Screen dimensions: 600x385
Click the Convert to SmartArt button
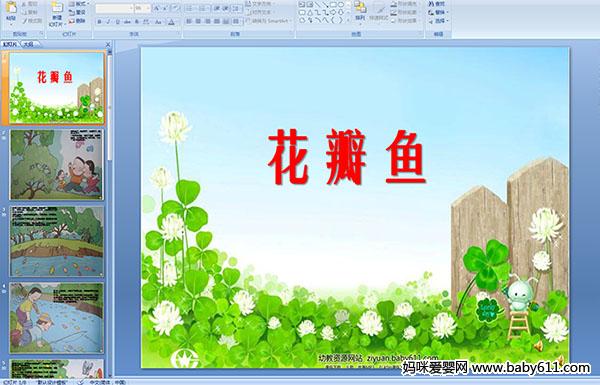268,21
